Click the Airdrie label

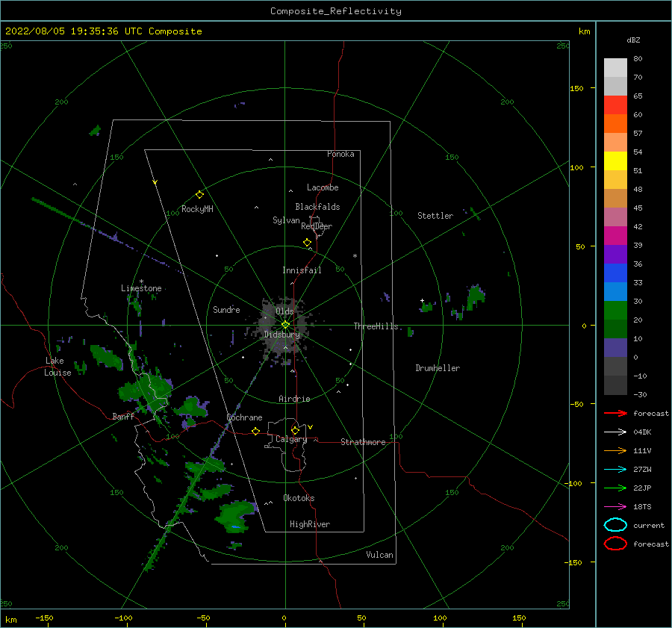coord(294,399)
